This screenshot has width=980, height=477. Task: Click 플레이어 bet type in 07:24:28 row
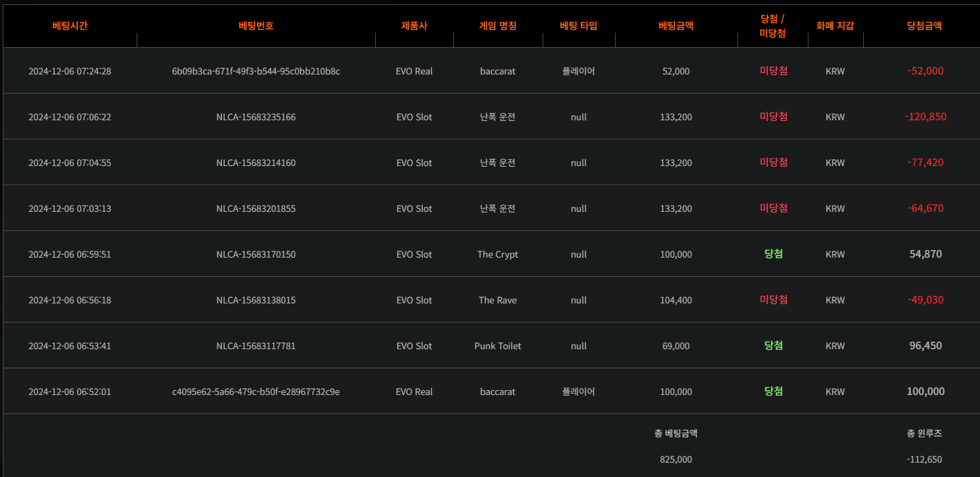pos(579,71)
